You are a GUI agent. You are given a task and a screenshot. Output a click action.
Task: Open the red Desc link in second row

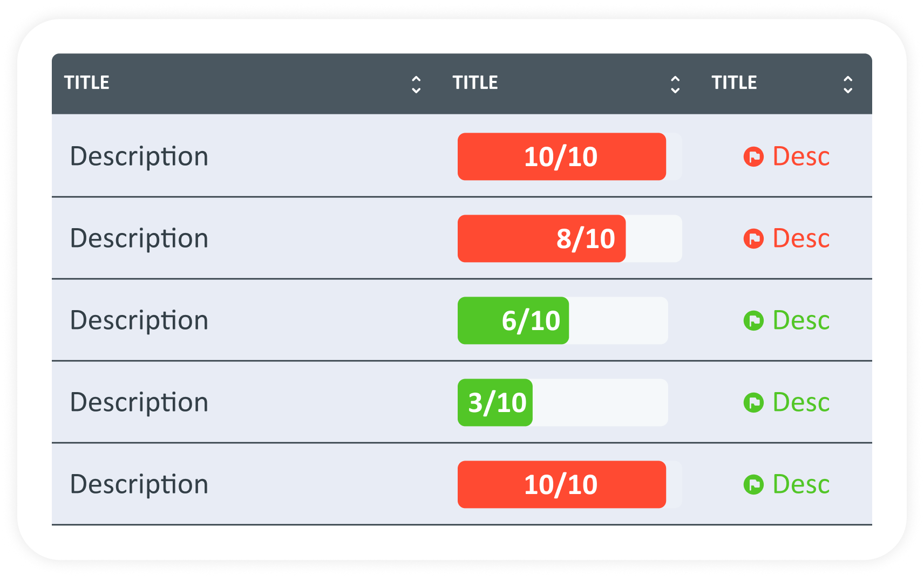coord(801,239)
